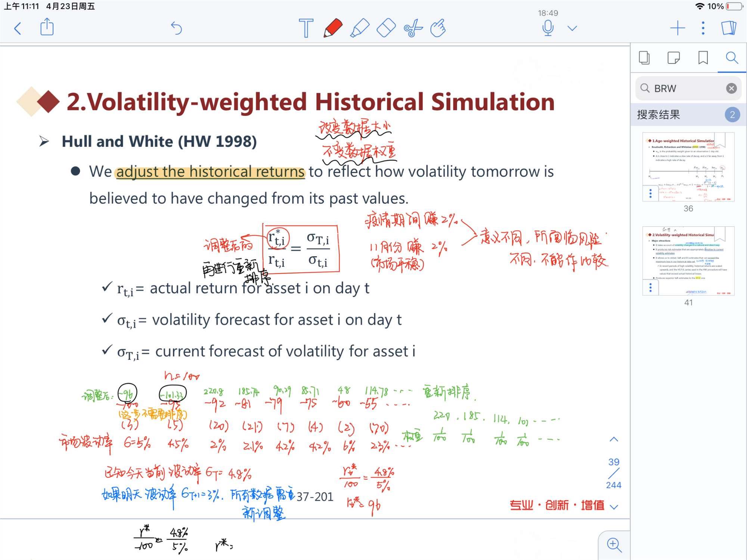Viewport: 747px width, 560px height.
Task: Go to next page with down chevron
Action: coord(614,507)
